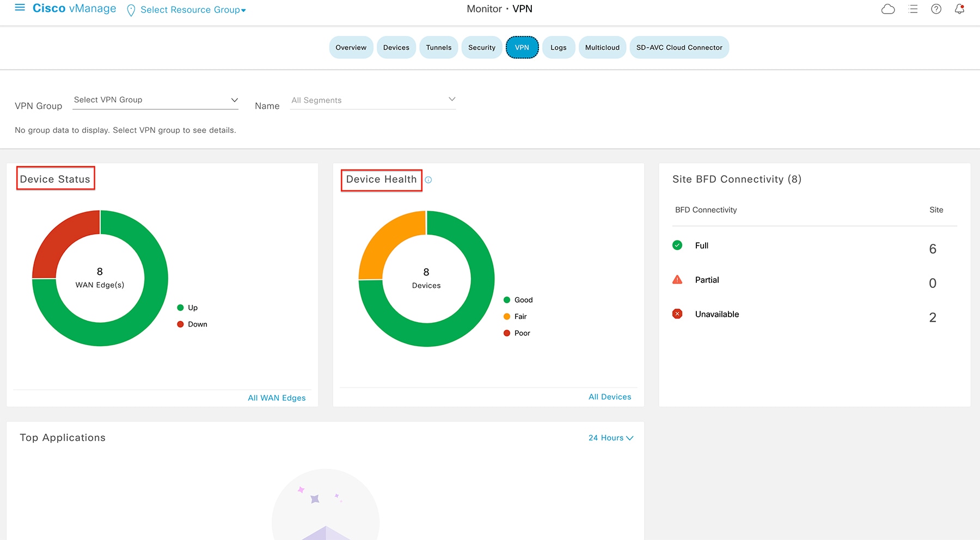Switch to the Security tab

click(x=482, y=47)
